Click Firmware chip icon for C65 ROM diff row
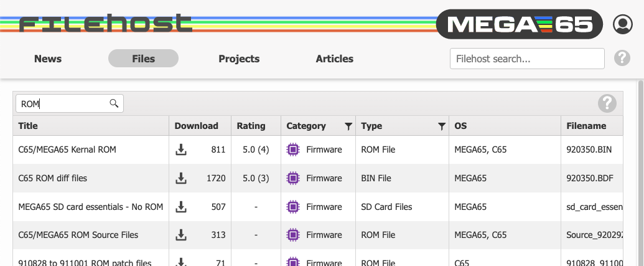This screenshot has height=266, width=644. click(293, 178)
